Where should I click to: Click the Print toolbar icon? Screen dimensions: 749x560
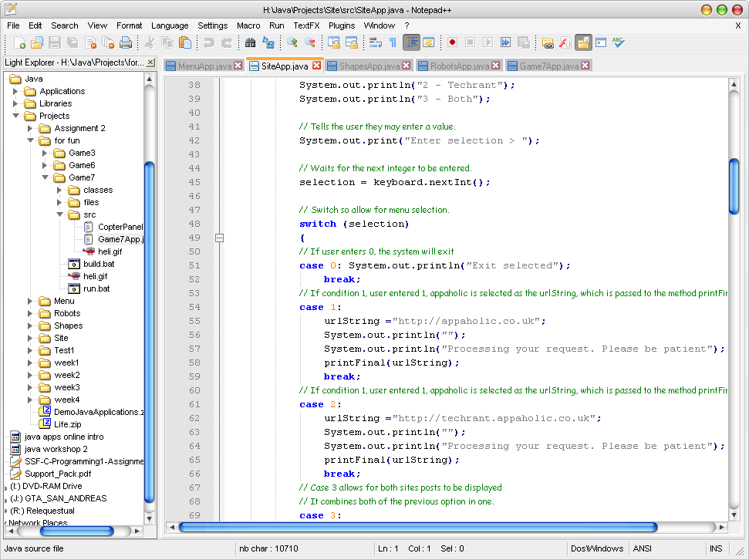point(125,42)
